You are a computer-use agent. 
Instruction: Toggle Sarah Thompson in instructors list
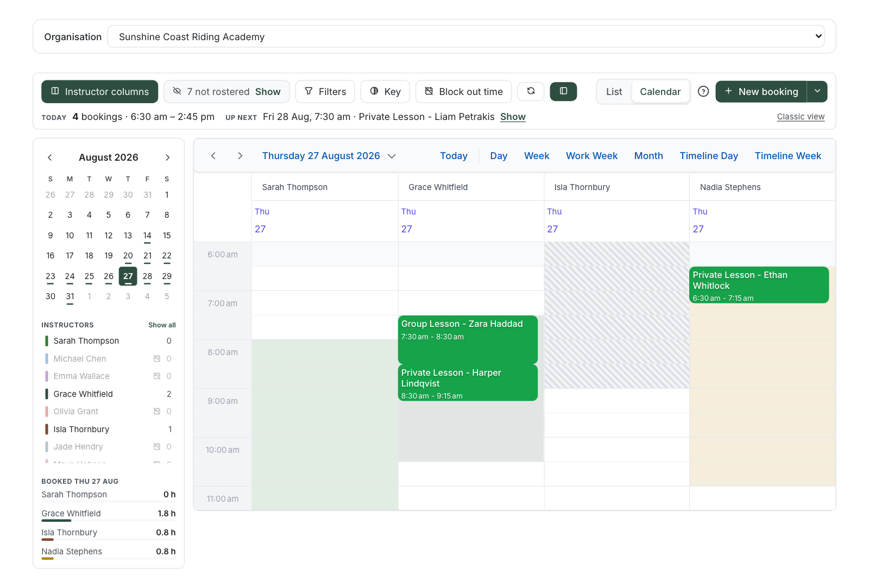click(x=109, y=341)
